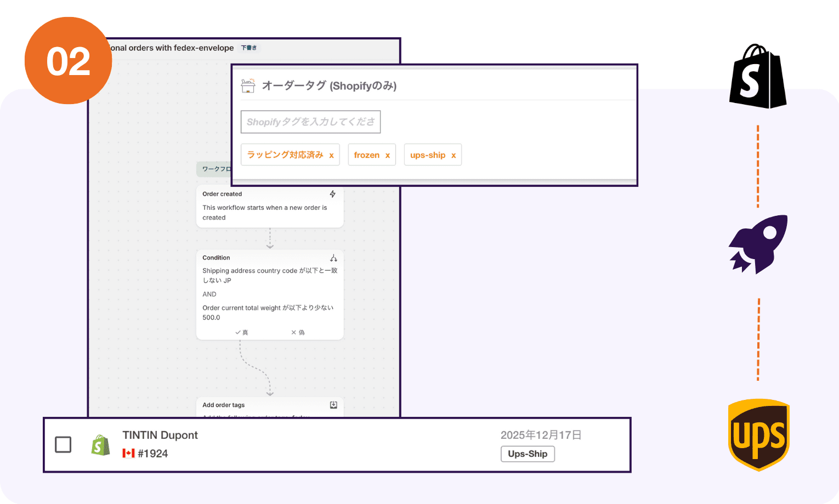Select the Shopify bag logo at top right
Image resolution: width=839 pixels, height=504 pixels.
(758, 77)
